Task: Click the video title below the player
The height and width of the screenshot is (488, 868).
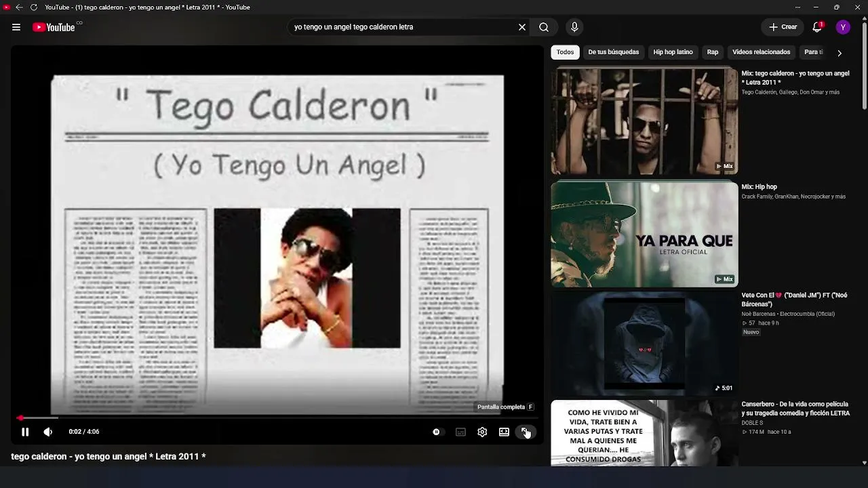Action: 108,457
